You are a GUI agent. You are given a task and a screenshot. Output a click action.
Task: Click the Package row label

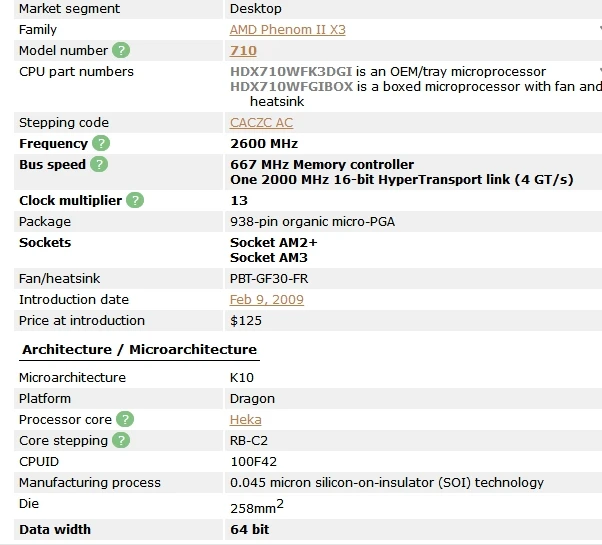coord(45,222)
